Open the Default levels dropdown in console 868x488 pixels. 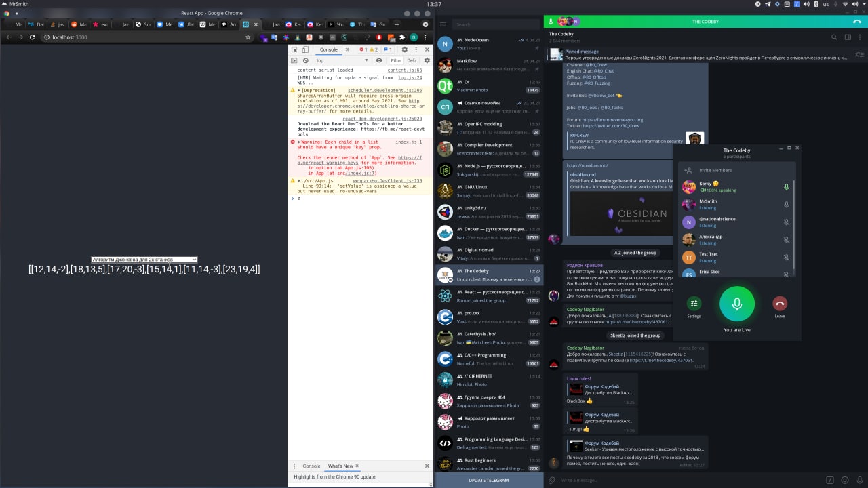(x=412, y=60)
